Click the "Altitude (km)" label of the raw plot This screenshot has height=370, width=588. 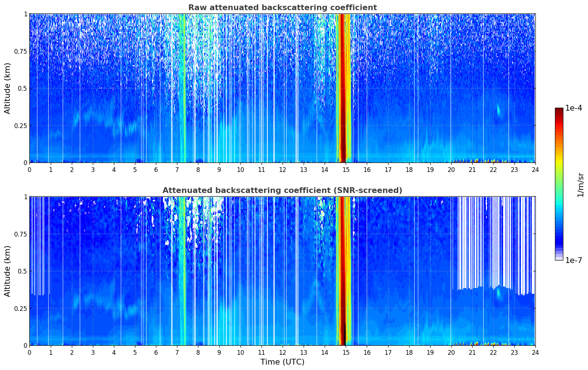[x=8, y=88]
